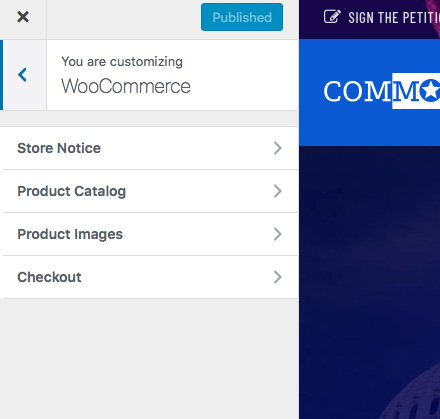Image resolution: width=440 pixels, height=419 pixels.
Task: Open the Product Images section
Action: pos(149,234)
